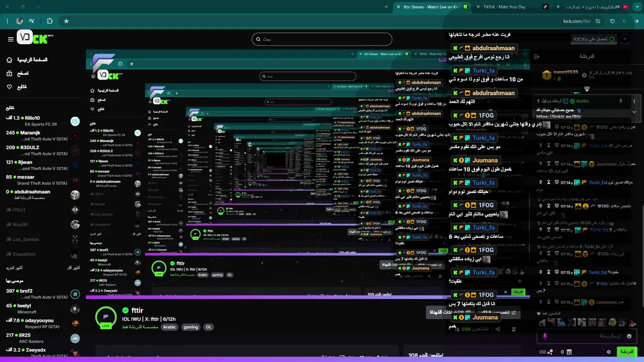Open linktr.ee/fttir link in pinned message
The height and width of the screenshot is (362, 644).
(558, 117)
